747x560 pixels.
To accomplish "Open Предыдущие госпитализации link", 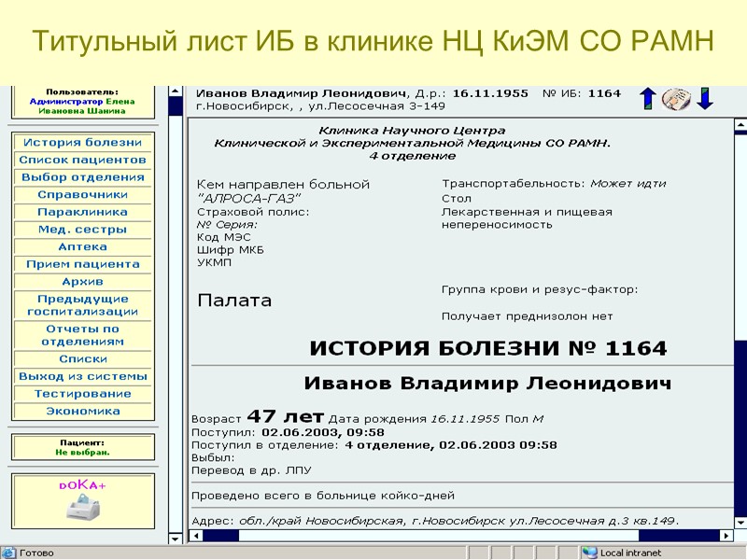I will point(83,305).
